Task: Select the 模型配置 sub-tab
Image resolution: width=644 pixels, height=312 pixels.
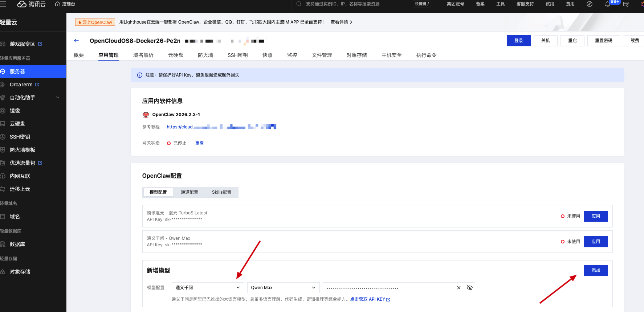Action: [x=158, y=192]
